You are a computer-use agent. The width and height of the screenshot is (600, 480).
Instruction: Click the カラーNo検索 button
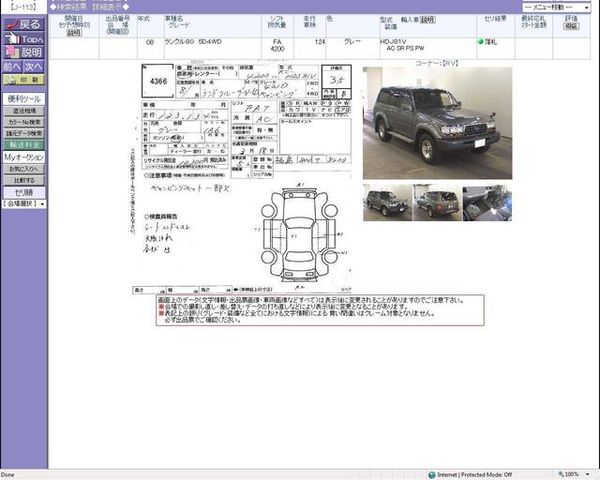[23, 122]
